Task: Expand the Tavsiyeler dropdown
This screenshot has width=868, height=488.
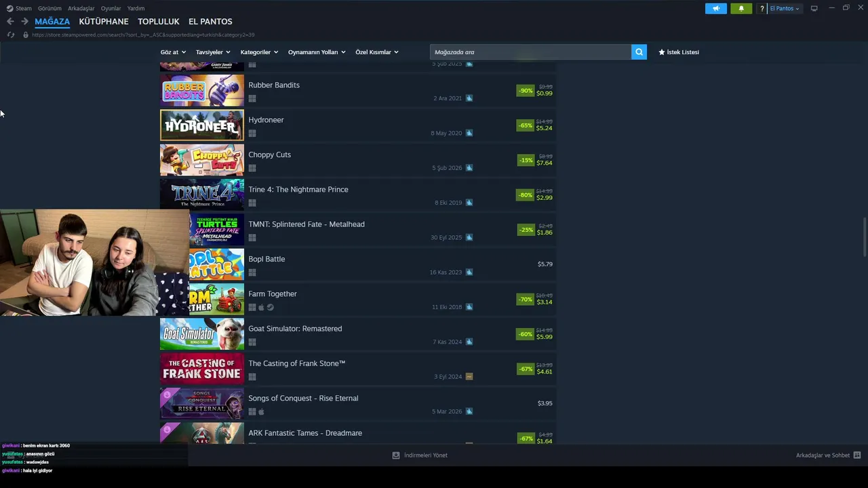Action: [x=213, y=52]
